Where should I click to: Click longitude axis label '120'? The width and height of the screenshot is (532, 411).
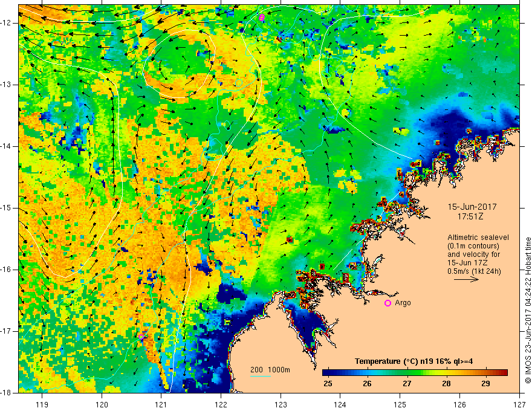click(102, 405)
